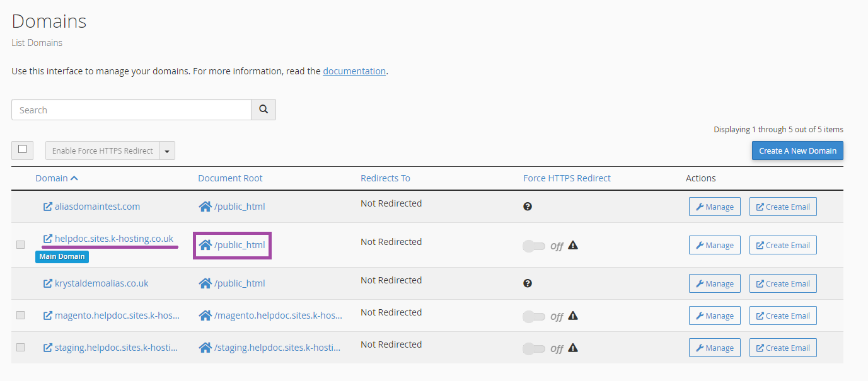The height and width of the screenshot is (381, 868).
Task: Click Not Redirected in aliasdomaintest.com row
Action: point(391,203)
